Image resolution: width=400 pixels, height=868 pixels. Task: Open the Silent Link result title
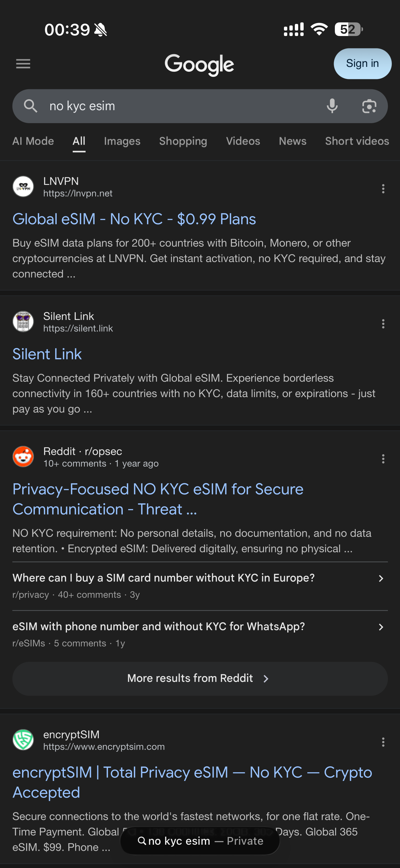click(x=47, y=354)
